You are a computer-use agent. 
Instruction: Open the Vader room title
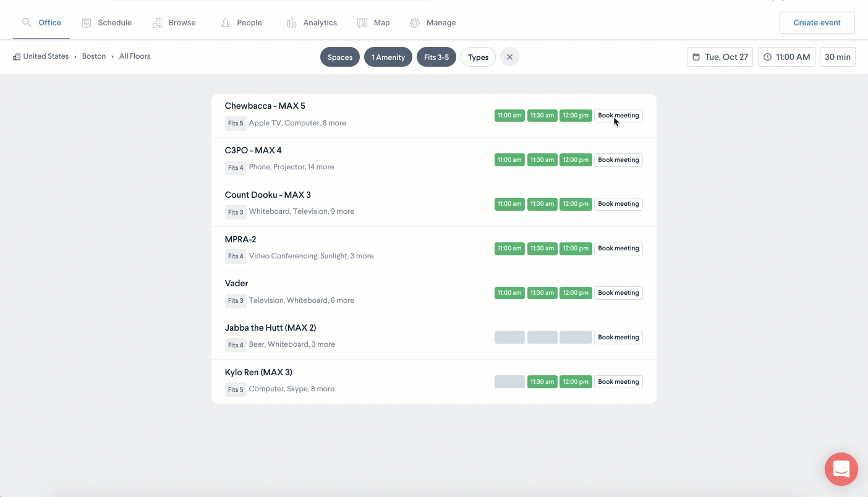236,284
